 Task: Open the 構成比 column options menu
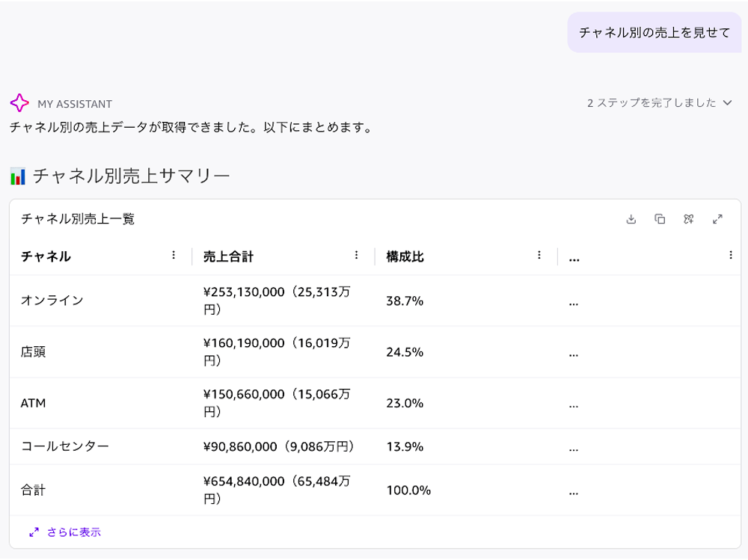[x=539, y=255]
